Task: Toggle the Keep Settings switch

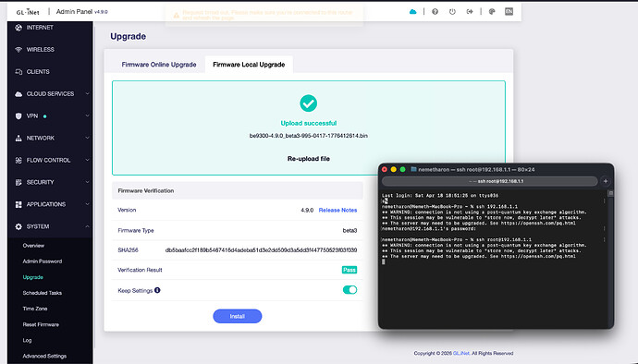Action: [x=350, y=289]
